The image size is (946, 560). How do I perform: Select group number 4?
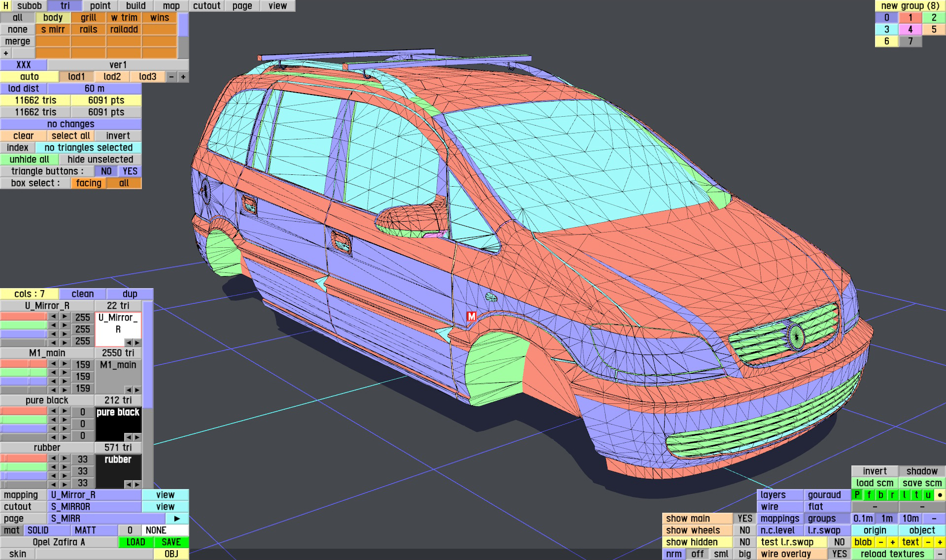(x=910, y=30)
